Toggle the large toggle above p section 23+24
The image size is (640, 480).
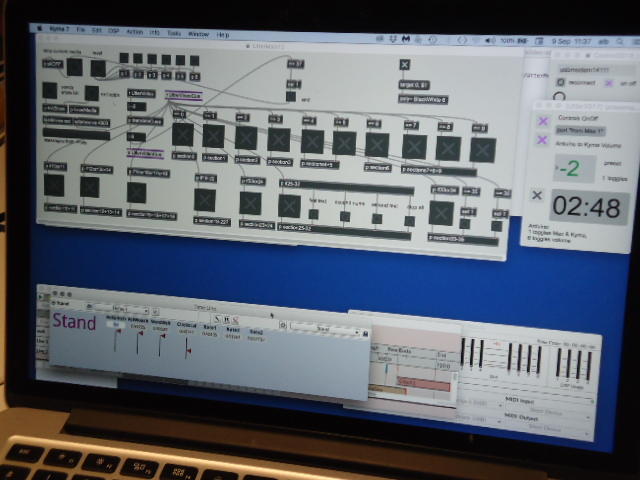point(250,203)
